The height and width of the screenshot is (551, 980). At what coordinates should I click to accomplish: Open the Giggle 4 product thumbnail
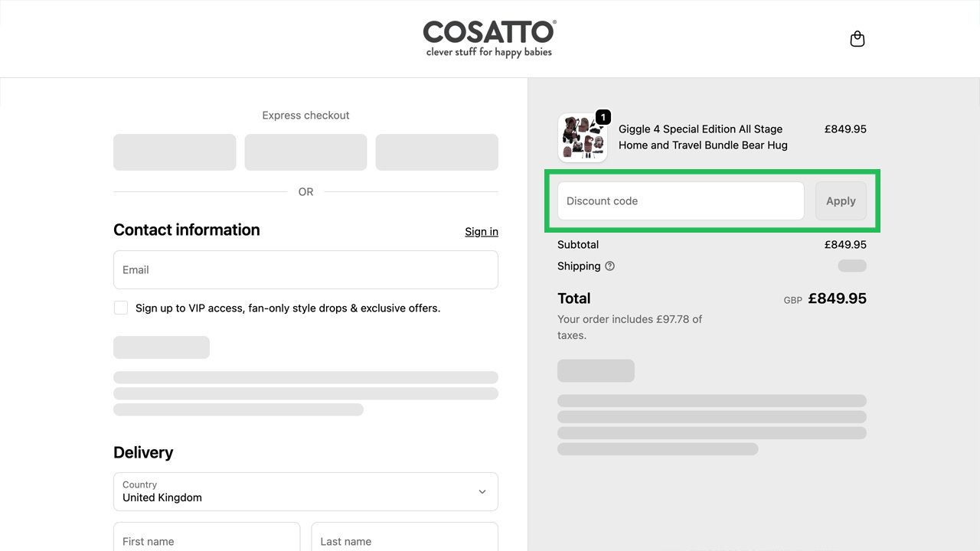tap(583, 138)
